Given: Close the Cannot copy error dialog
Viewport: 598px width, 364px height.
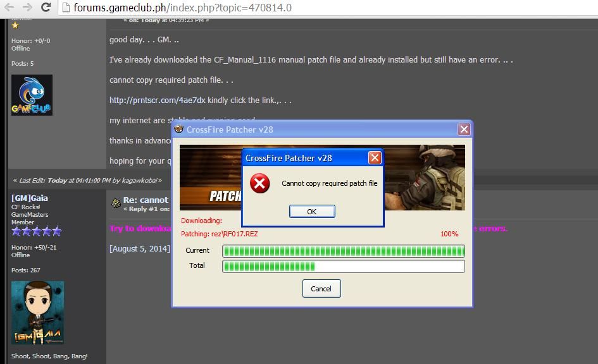Looking at the screenshot, I should click(375, 157).
